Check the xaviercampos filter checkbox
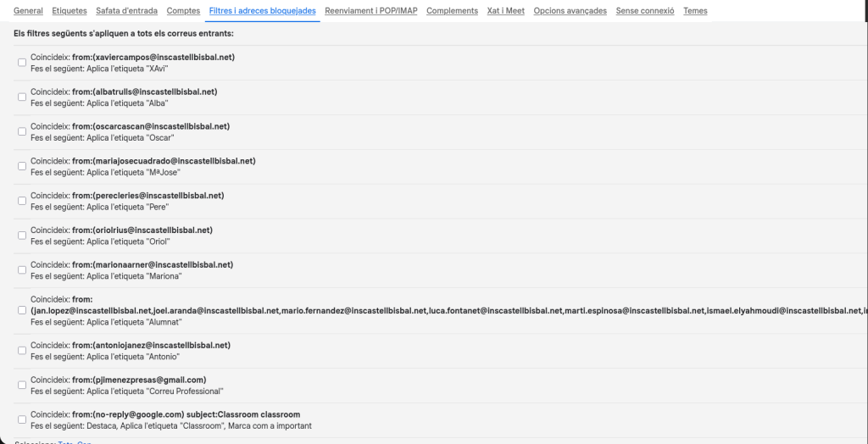868x444 pixels. pyautogui.click(x=22, y=63)
